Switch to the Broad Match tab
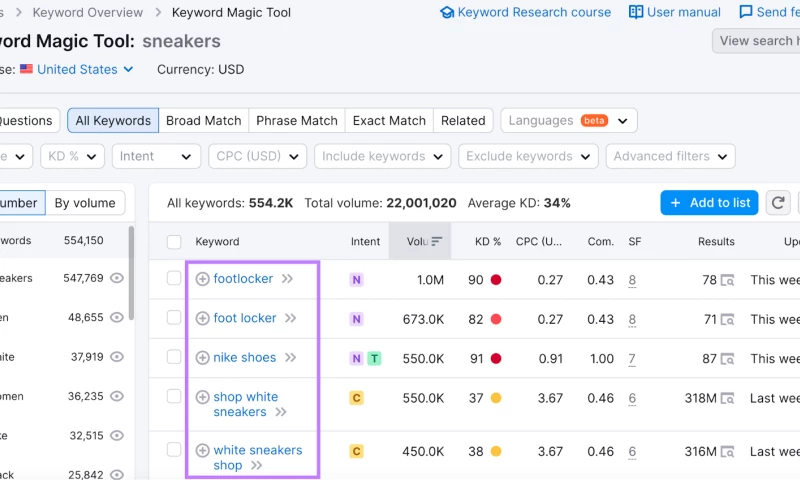This screenshot has height=480, width=800. point(204,120)
